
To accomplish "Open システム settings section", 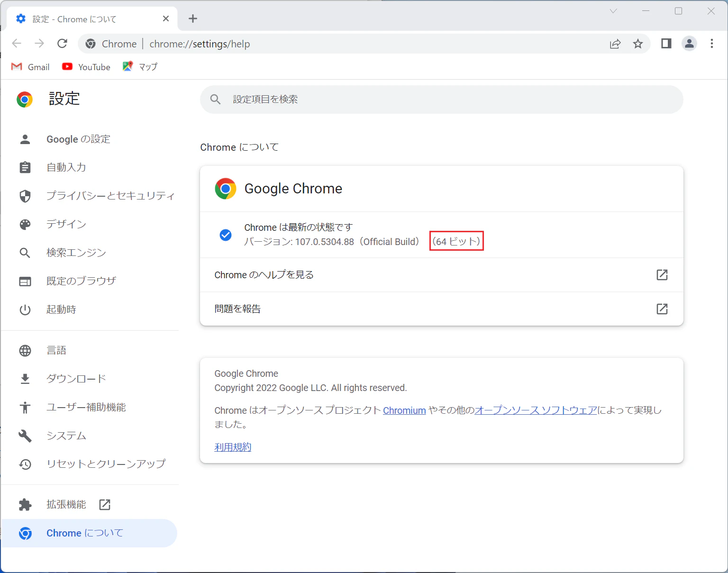I will pos(90,436).
